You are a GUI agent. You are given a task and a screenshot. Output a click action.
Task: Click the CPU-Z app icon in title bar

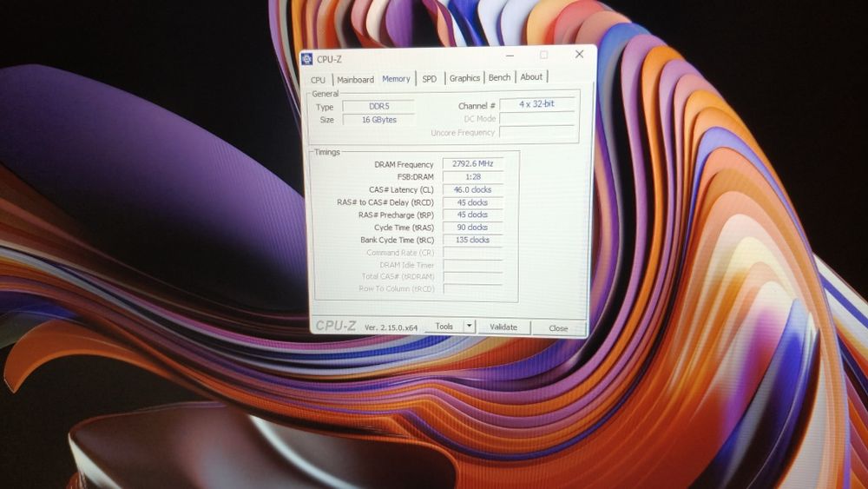(306, 59)
